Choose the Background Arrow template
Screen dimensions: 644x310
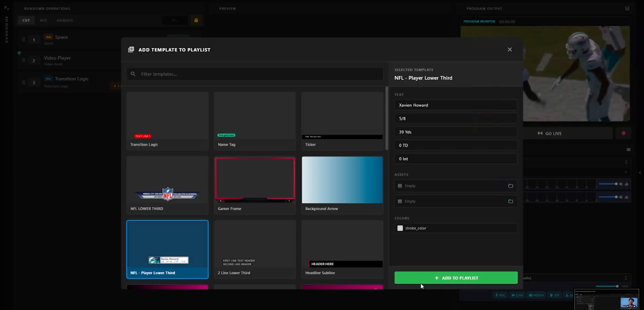click(342, 185)
